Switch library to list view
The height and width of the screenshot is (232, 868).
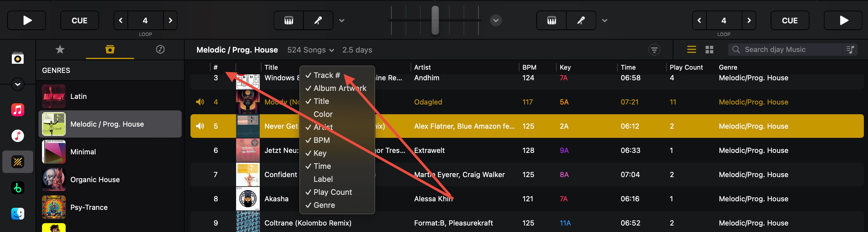pos(691,50)
